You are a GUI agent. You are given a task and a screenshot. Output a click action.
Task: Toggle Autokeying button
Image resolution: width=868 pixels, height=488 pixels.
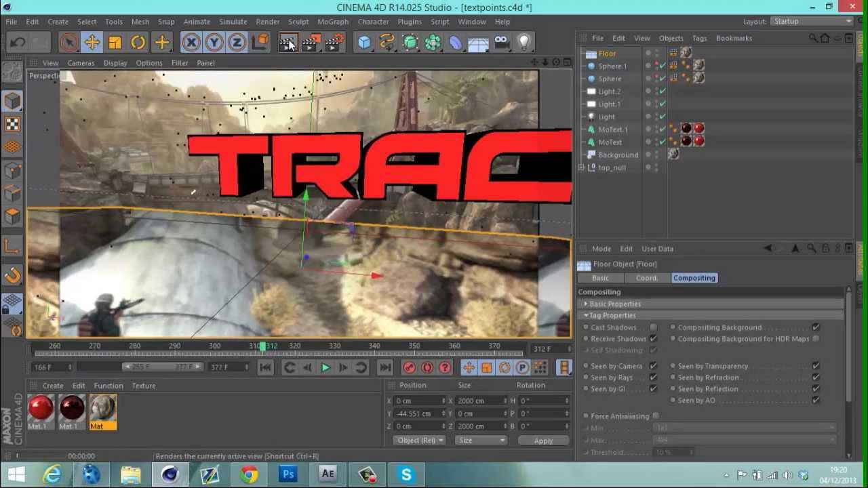[x=427, y=367]
